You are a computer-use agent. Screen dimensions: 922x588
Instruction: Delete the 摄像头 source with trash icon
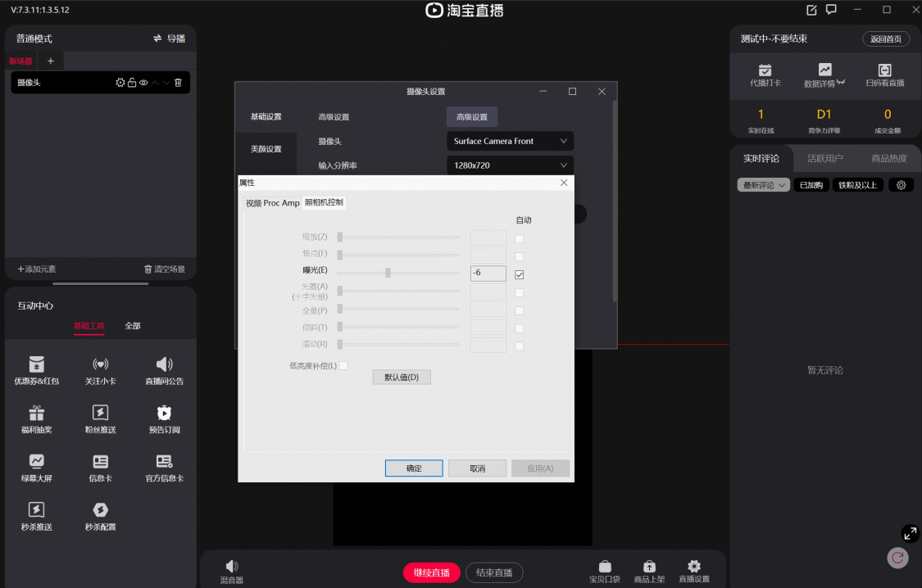pyautogui.click(x=178, y=83)
